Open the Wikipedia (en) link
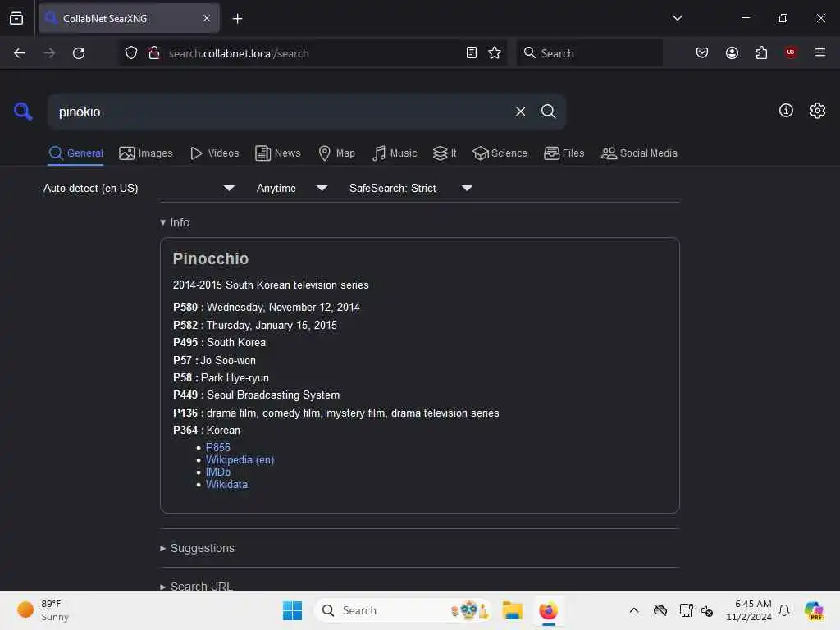This screenshot has width=840, height=630. 240,459
